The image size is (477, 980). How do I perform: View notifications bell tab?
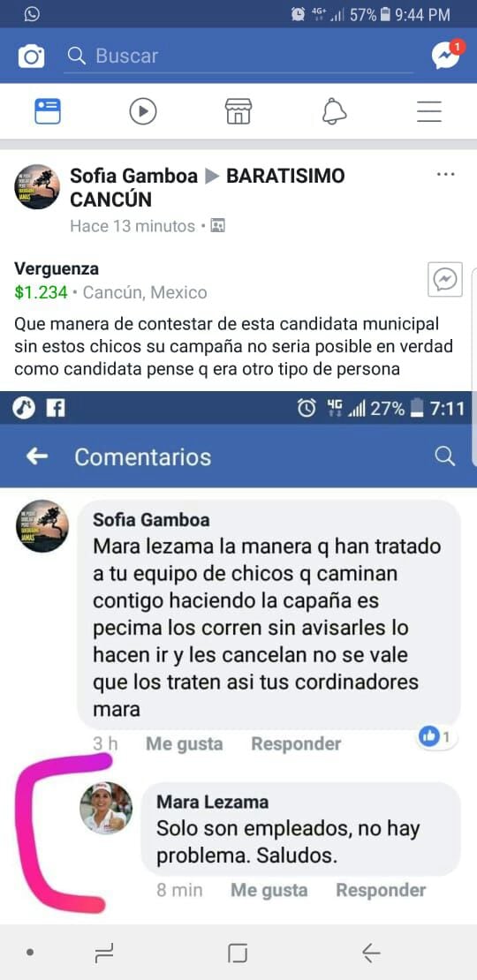click(334, 112)
